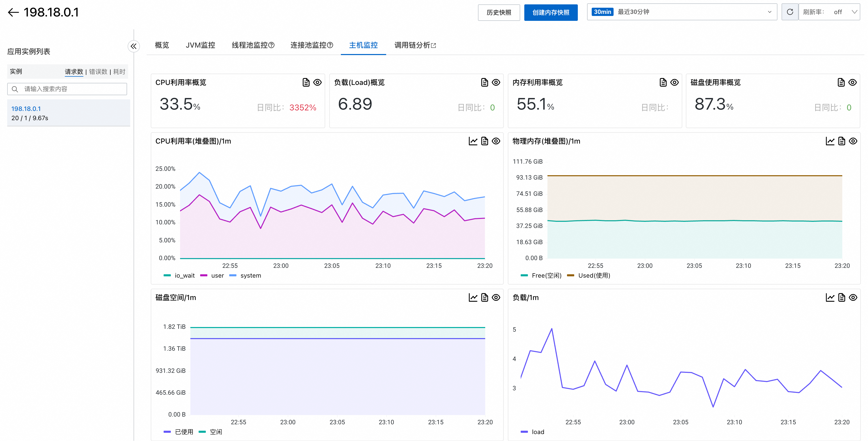Toggle eye icon on 磁盘空间/1m panel

tap(496, 297)
